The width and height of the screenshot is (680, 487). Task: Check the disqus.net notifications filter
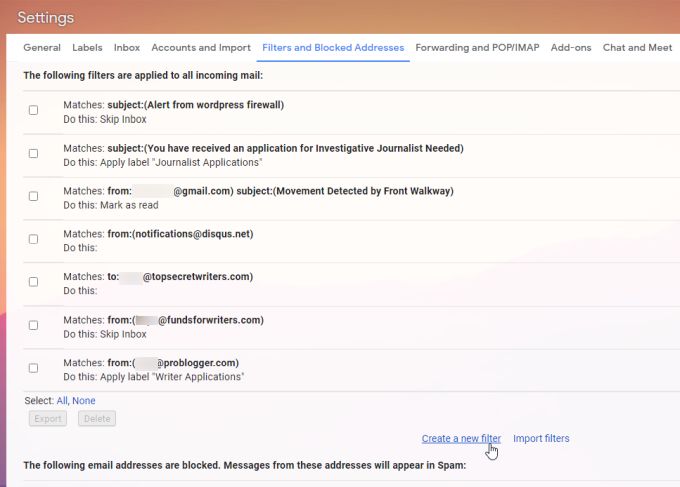tap(33, 239)
